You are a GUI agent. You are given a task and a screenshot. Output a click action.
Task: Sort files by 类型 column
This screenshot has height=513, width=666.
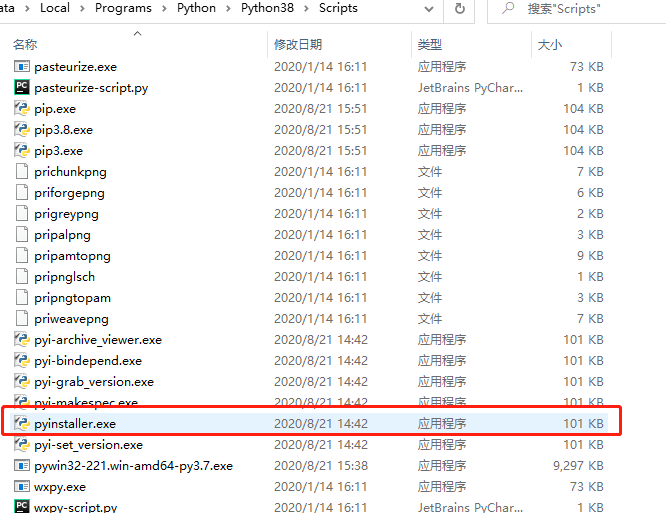pos(429,44)
